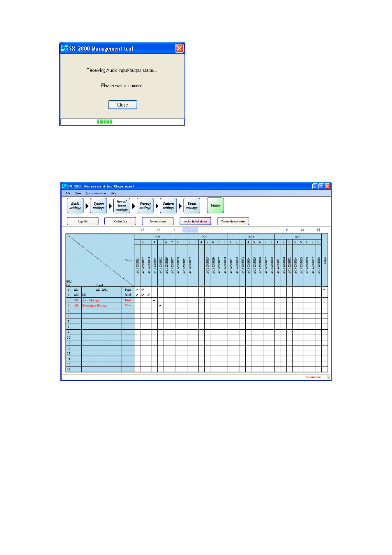The height and width of the screenshot is (555, 392).
Task: Click the fast-forward double blue arrow
Action: click(x=302, y=230)
